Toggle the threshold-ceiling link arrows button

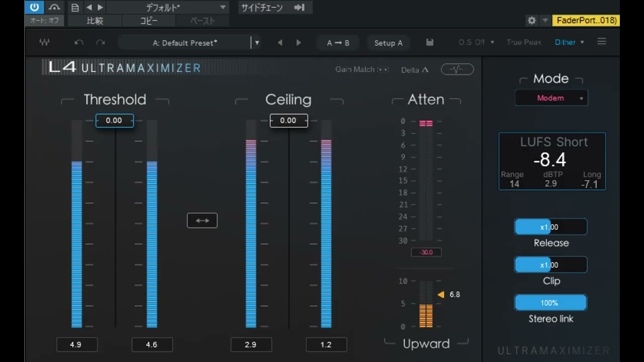[x=202, y=220]
